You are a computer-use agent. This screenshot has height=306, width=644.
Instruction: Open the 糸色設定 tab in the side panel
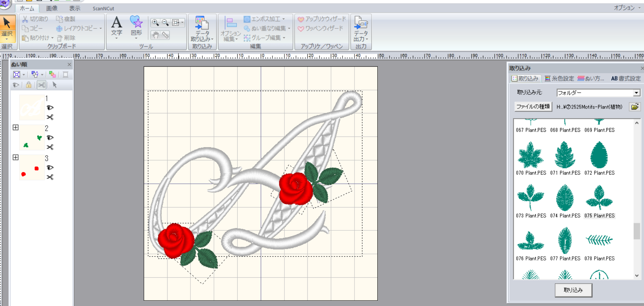[559, 78]
